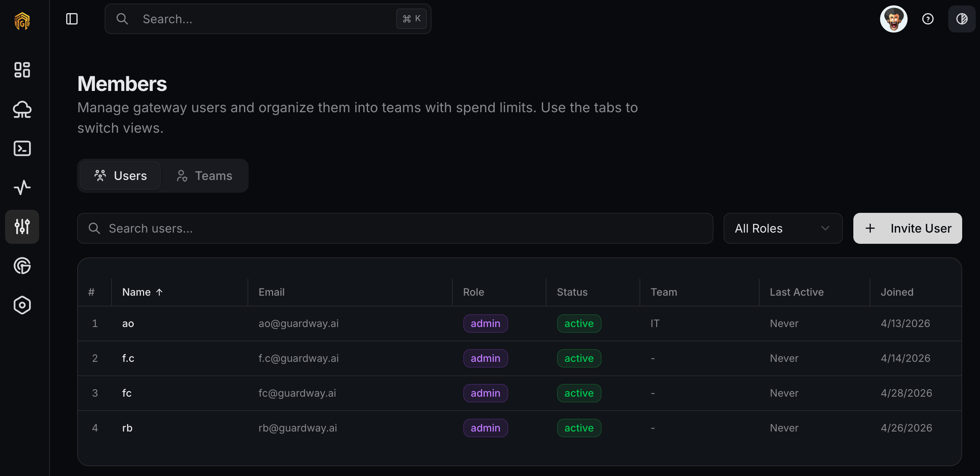Click the admin badge in ao row

coord(485,324)
